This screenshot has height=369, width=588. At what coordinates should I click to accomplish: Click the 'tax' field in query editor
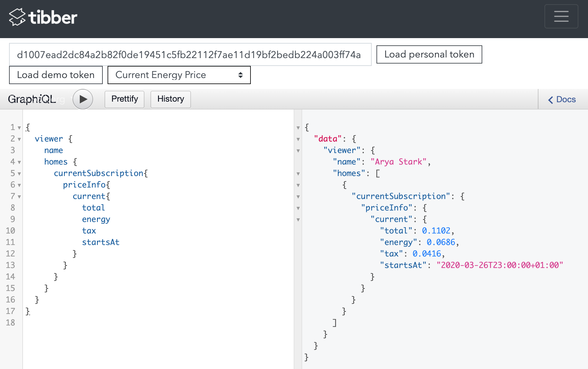89,231
